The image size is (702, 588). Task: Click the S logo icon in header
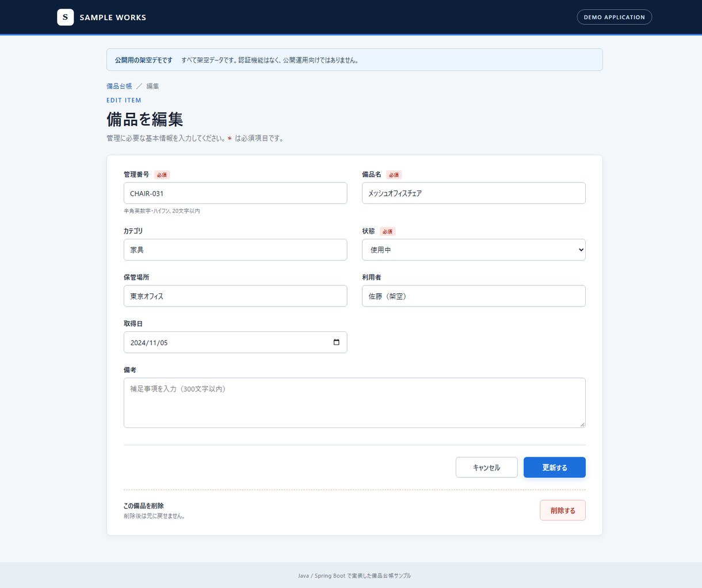tap(65, 17)
